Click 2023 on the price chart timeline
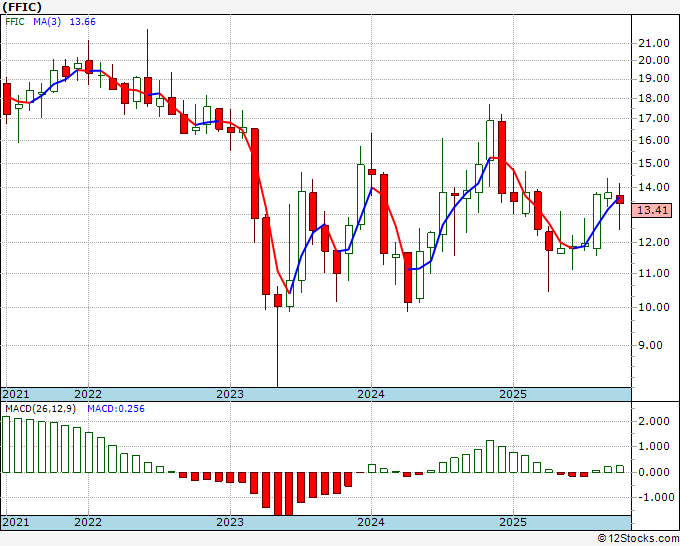The height and width of the screenshot is (546, 680). coord(230,394)
